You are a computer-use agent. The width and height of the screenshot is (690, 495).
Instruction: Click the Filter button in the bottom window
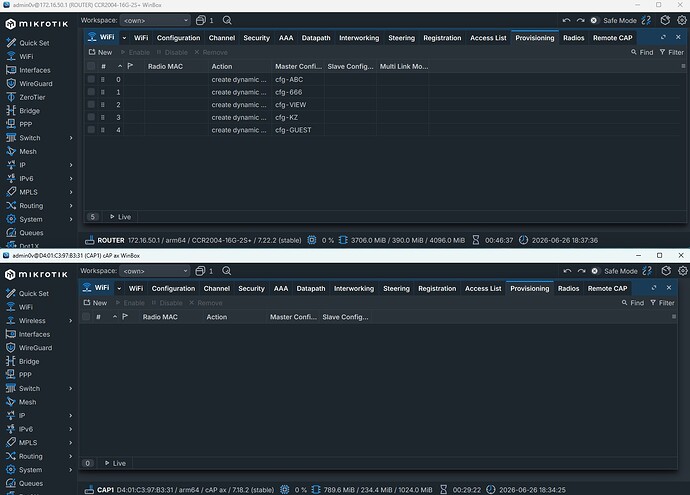coord(662,303)
